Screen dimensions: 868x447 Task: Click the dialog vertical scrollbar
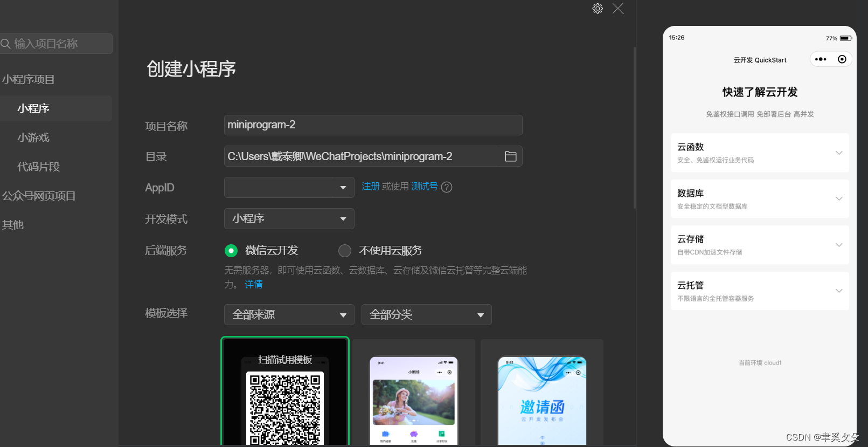click(635, 128)
